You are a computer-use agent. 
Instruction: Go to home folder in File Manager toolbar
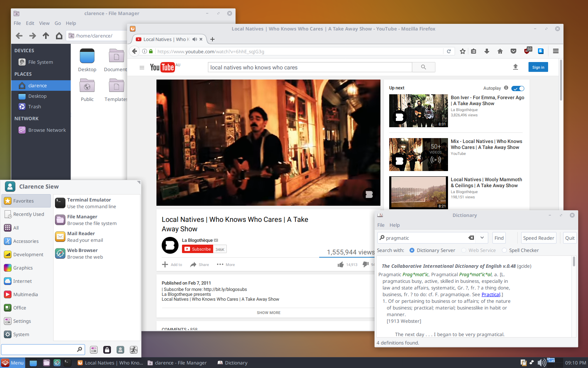point(59,36)
